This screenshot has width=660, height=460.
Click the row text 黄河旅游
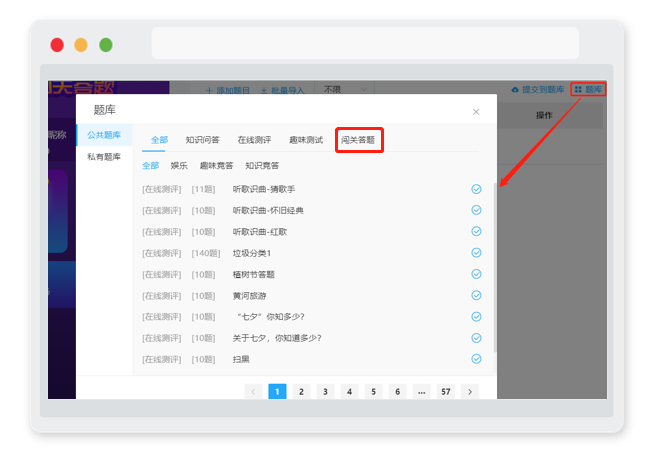249,296
